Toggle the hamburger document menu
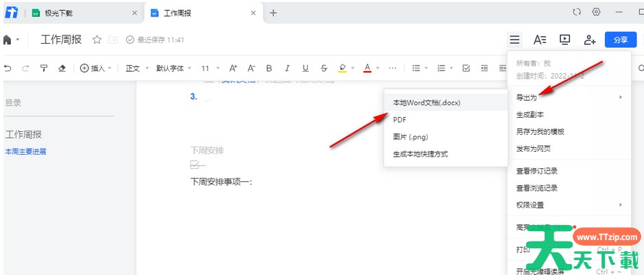 pyautogui.click(x=515, y=40)
